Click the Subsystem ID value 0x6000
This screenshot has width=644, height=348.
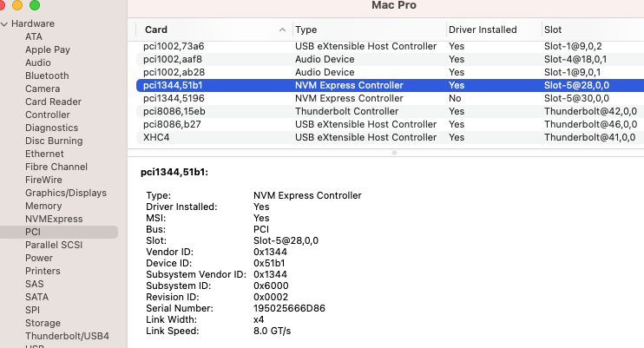271,286
